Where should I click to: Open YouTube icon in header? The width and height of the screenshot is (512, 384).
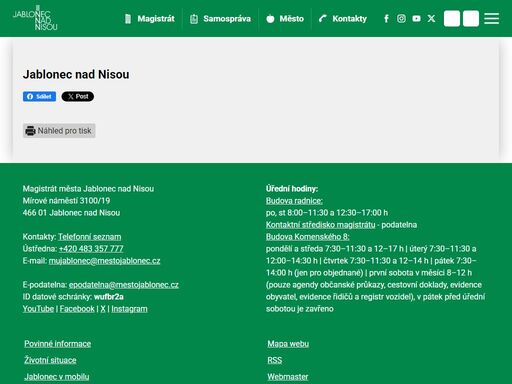click(416, 18)
